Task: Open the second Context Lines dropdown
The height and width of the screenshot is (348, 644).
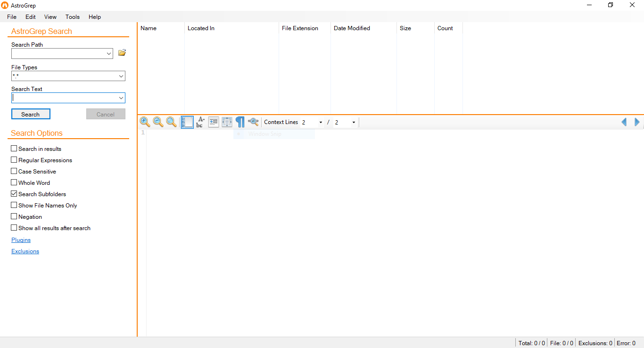Action: point(354,123)
